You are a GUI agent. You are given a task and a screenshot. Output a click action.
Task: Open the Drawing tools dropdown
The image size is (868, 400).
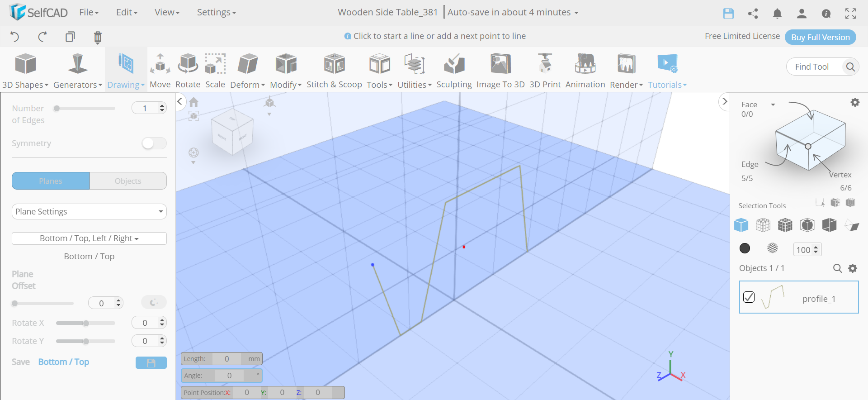[126, 71]
